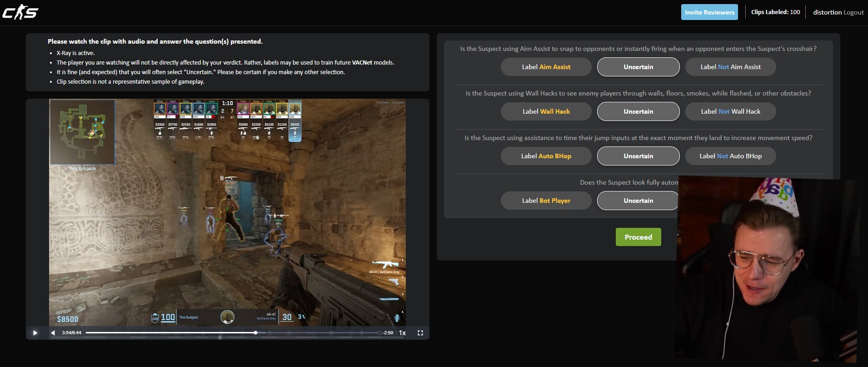Click the $2700 player money value
Image resolution: width=868 pixels, height=367 pixels.
[173, 124]
